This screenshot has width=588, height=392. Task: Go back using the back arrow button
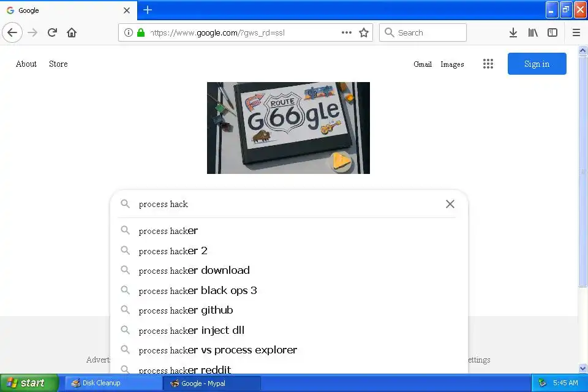12,32
